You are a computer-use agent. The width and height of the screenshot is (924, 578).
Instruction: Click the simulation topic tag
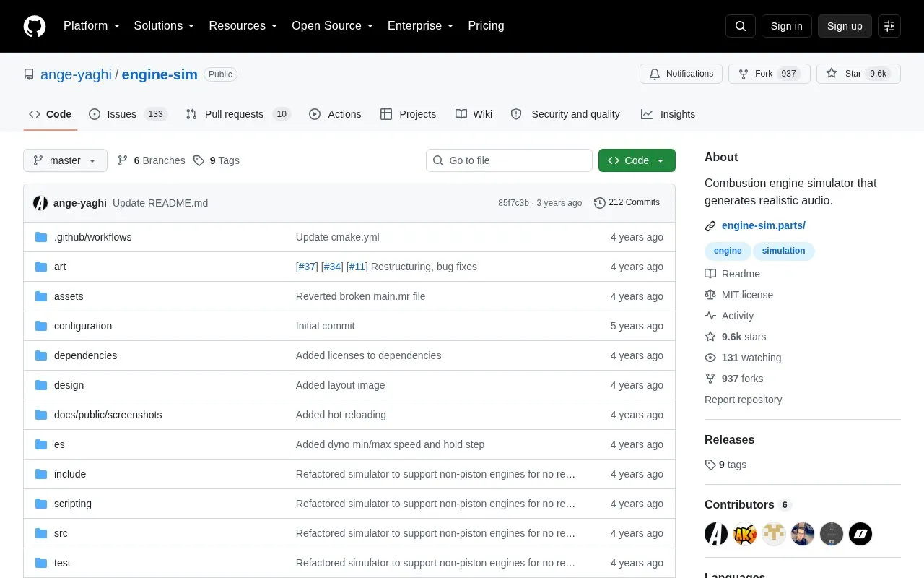(x=783, y=251)
